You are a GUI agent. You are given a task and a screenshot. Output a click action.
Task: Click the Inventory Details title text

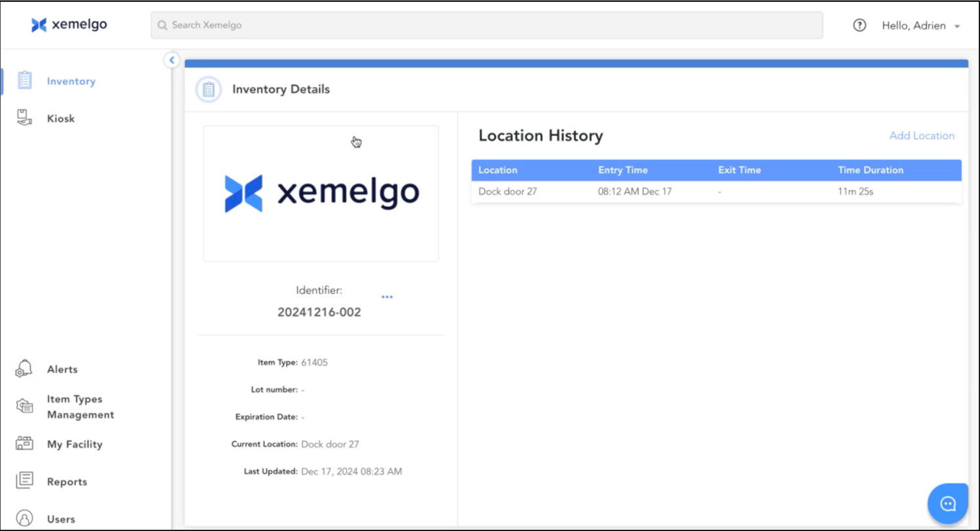281,90
